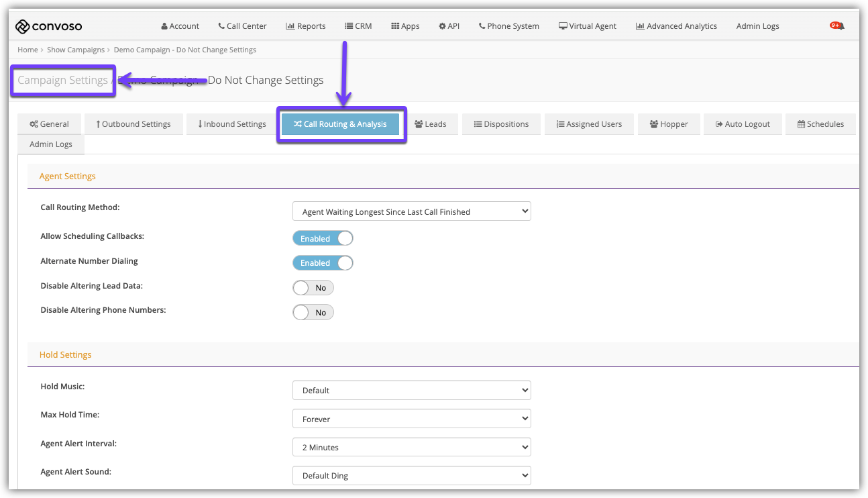Switch to the Dispositions tab
868x498 pixels.
click(501, 124)
